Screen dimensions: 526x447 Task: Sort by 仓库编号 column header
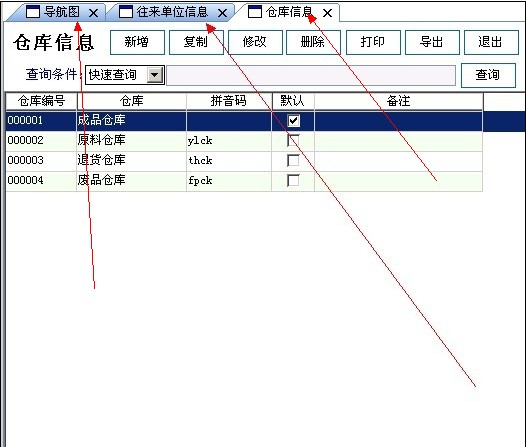point(41,101)
